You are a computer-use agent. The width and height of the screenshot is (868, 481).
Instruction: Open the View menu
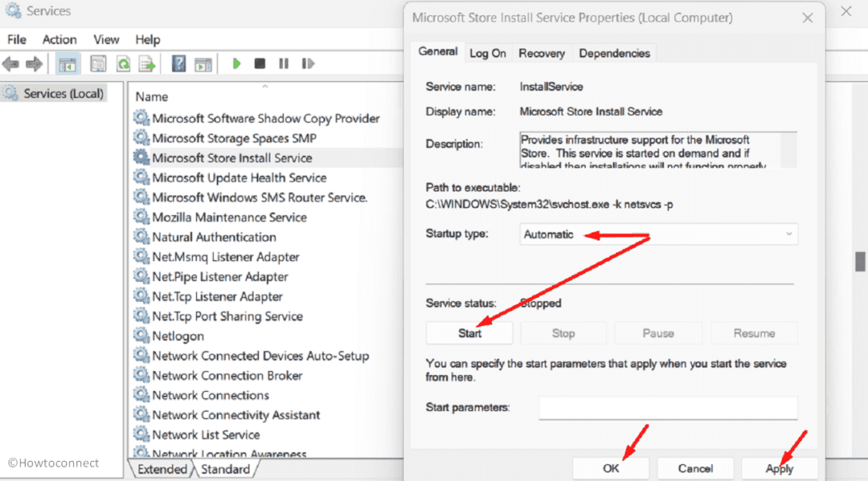[106, 40]
